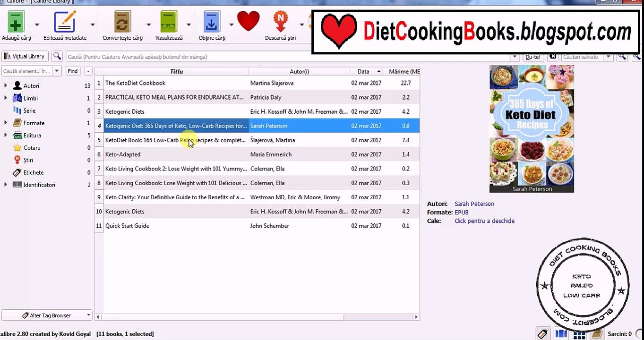Click the Obține cărți get books icon
Image resolution: width=644 pixels, height=340 pixels.
click(212, 22)
